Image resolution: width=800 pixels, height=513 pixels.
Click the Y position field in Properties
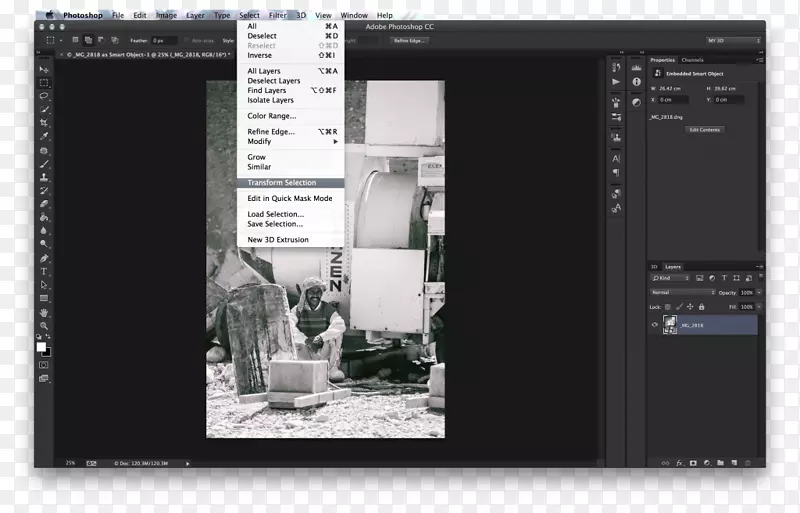[x=729, y=100]
